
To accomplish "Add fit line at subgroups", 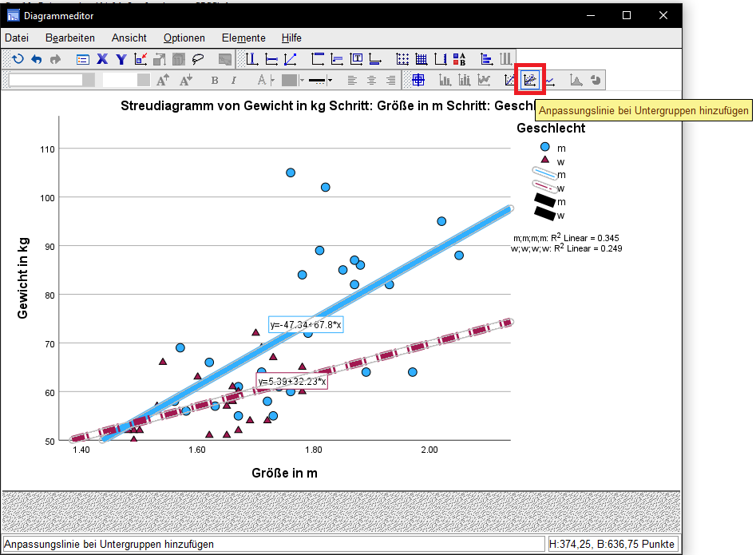I will click(529, 80).
